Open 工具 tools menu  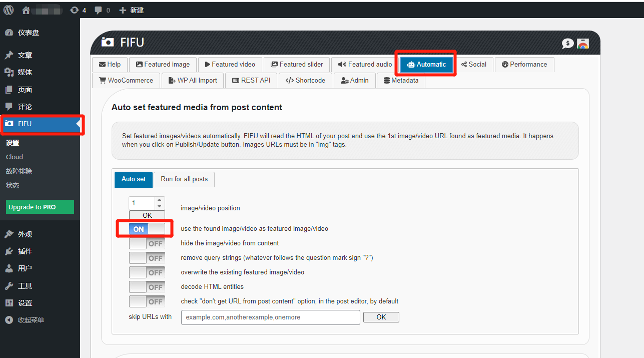tap(40, 286)
